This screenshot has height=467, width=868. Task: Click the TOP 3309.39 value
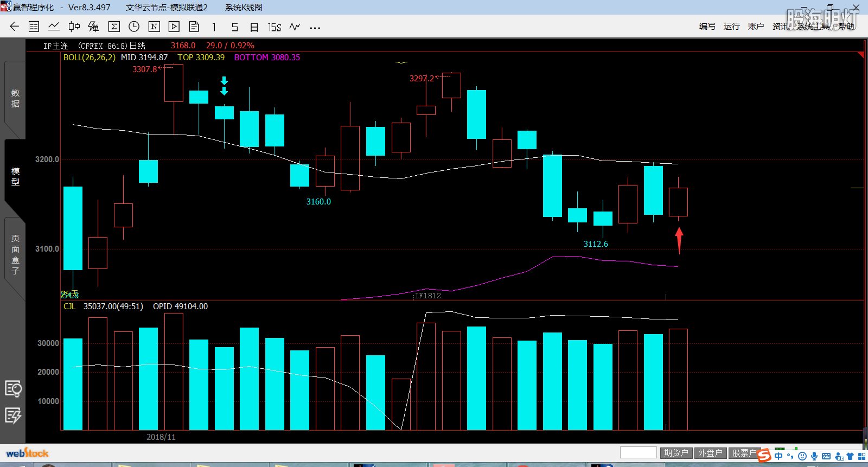pos(201,57)
